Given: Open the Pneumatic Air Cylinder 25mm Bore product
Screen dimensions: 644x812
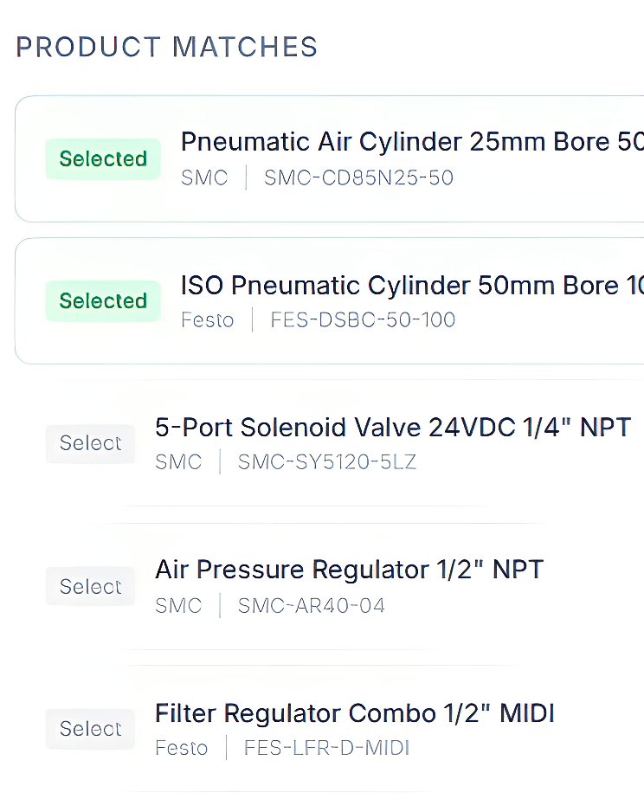Looking at the screenshot, I should point(390,141).
